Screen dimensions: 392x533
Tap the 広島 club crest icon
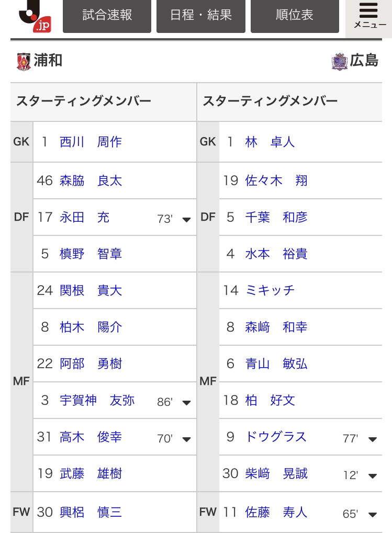339,62
